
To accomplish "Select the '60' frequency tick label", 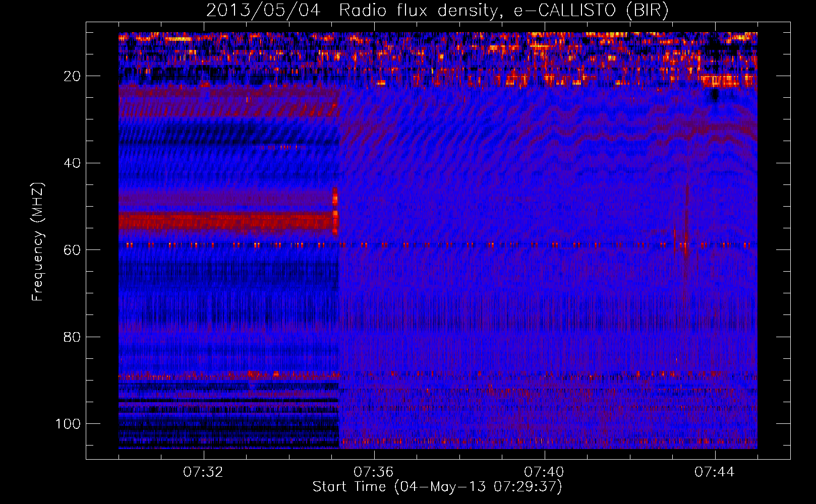I will tap(72, 250).
